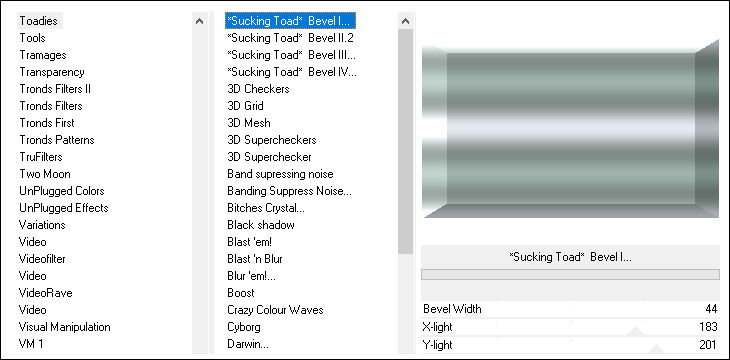Screen dimensions: 730x360
Task: Select the Blast 'n Blur filter
Action: [x=255, y=259]
